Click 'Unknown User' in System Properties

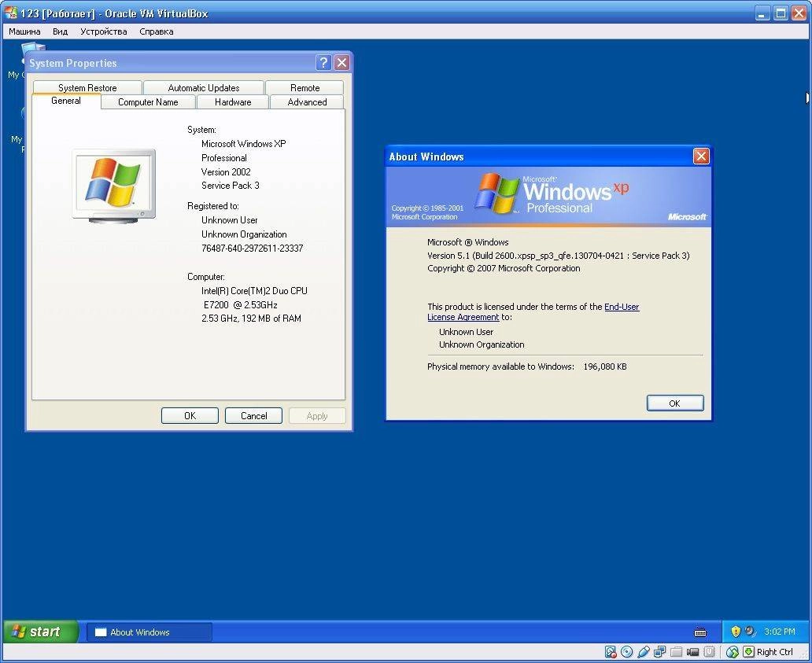(230, 220)
